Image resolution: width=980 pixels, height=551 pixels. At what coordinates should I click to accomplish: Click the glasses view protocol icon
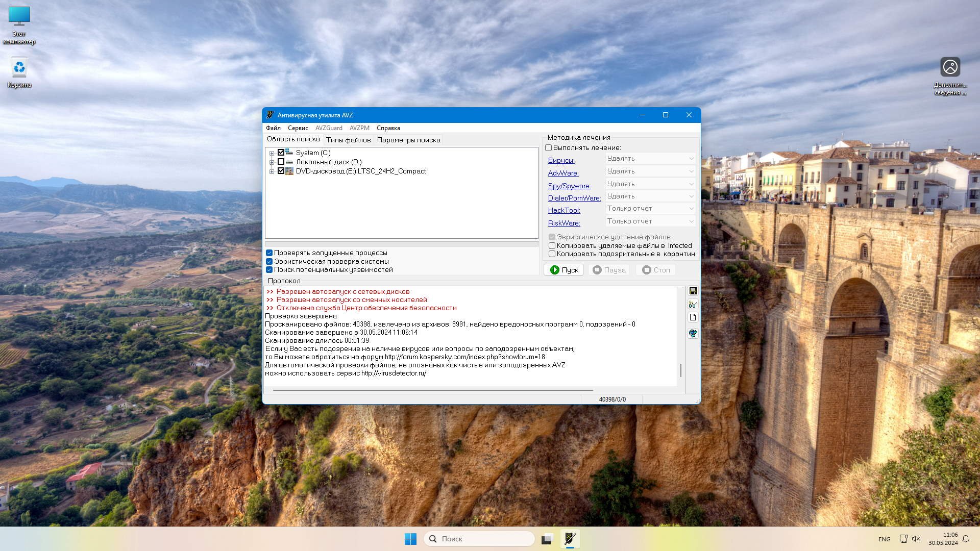click(x=693, y=305)
